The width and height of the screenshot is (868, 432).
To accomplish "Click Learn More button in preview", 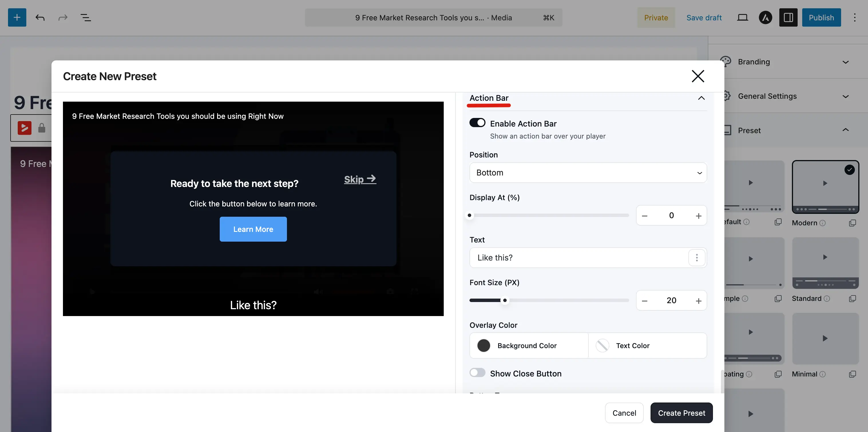I will click(x=253, y=229).
